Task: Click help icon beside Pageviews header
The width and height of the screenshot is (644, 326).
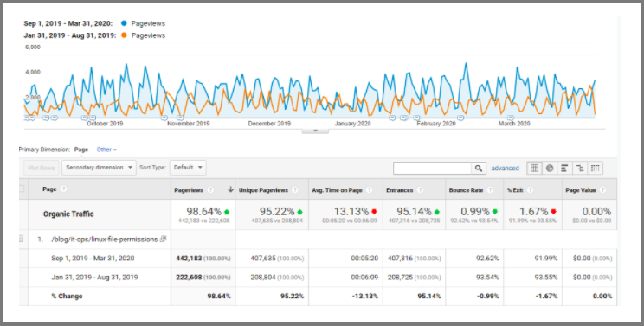Action: [210, 190]
